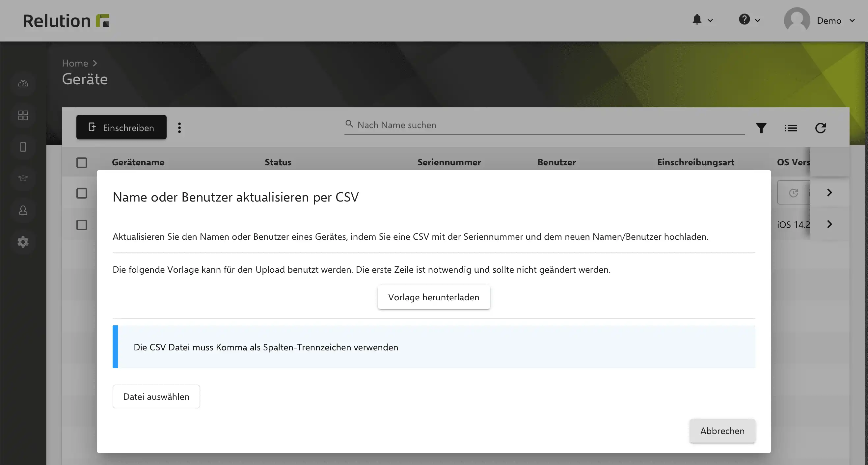Open the devices phone sidebar icon
868x465 pixels.
[x=23, y=147]
